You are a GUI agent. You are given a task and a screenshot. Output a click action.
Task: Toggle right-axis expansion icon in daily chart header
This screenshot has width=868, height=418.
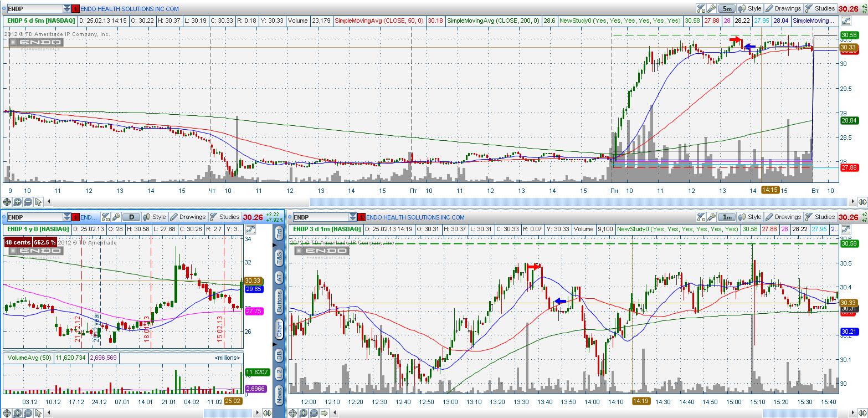pyautogui.click(x=250, y=228)
